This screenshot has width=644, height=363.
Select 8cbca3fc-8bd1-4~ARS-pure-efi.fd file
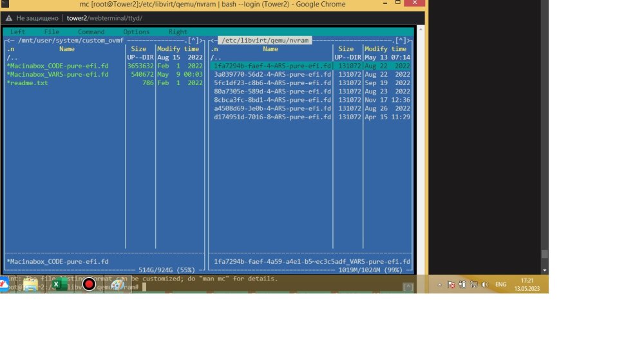[x=272, y=100]
